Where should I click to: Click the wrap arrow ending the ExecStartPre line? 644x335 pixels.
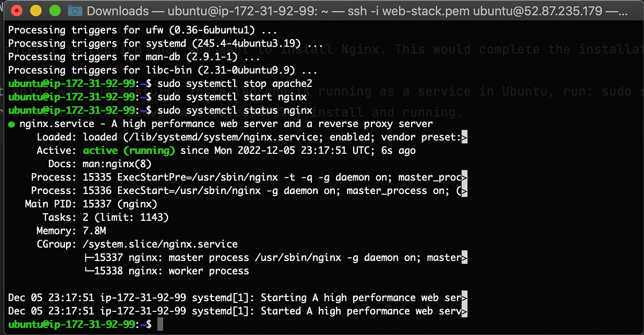(464, 177)
